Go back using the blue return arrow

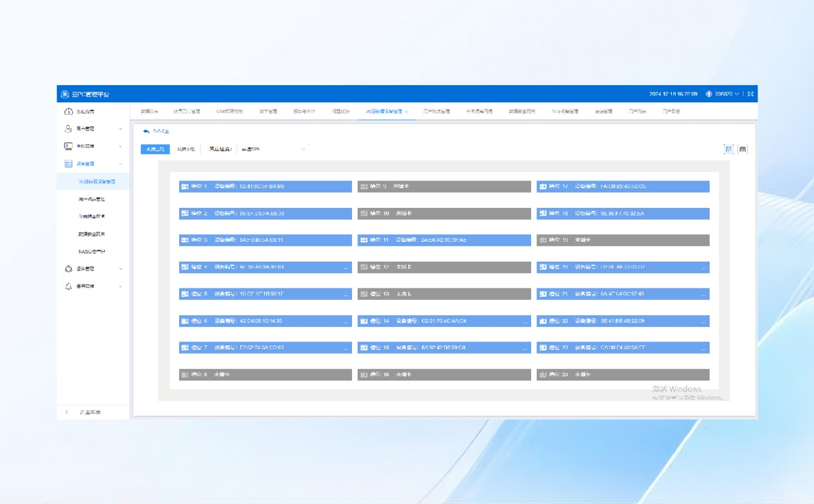click(x=146, y=131)
